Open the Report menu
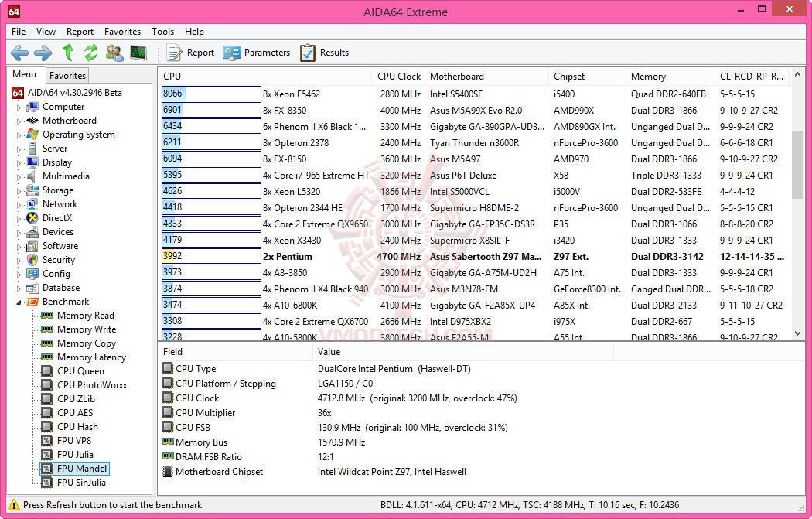 (x=80, y=32)
